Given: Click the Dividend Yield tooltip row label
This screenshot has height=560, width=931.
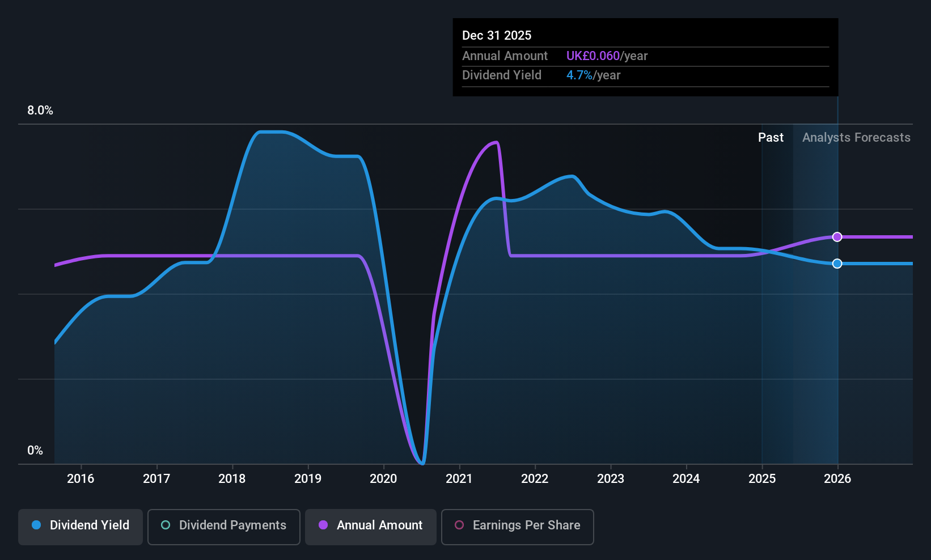Looking at the screenshot, I should point(502,75).
